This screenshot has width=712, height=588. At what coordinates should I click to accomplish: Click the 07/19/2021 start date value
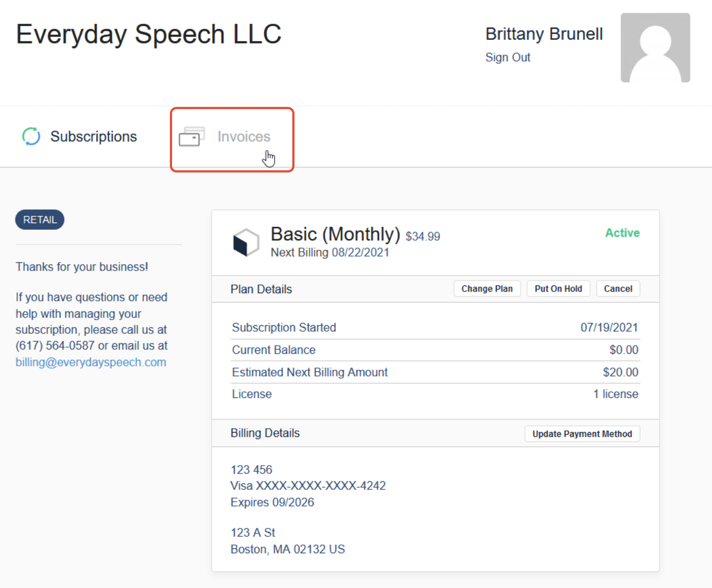click(609, 327)
